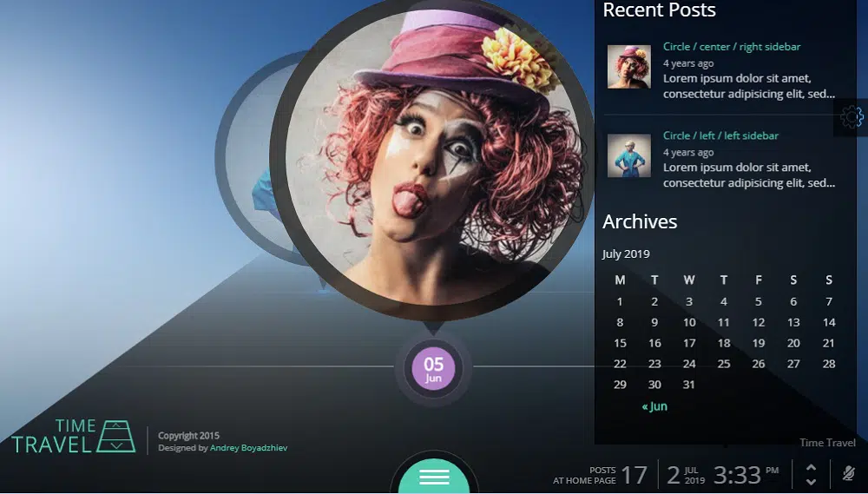Click the Time Travel text above bottom bar

tap(826, 443)
